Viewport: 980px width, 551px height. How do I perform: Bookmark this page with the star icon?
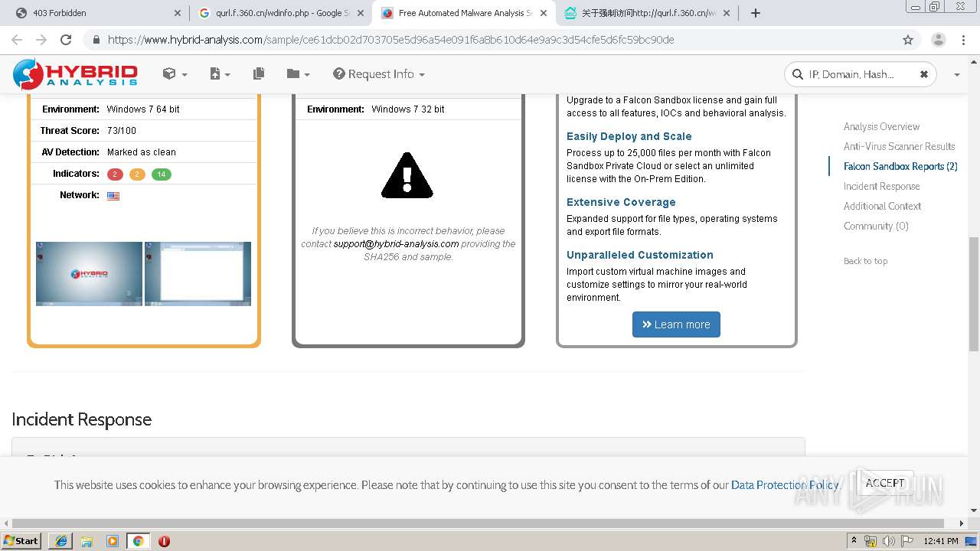coord(908,40)
